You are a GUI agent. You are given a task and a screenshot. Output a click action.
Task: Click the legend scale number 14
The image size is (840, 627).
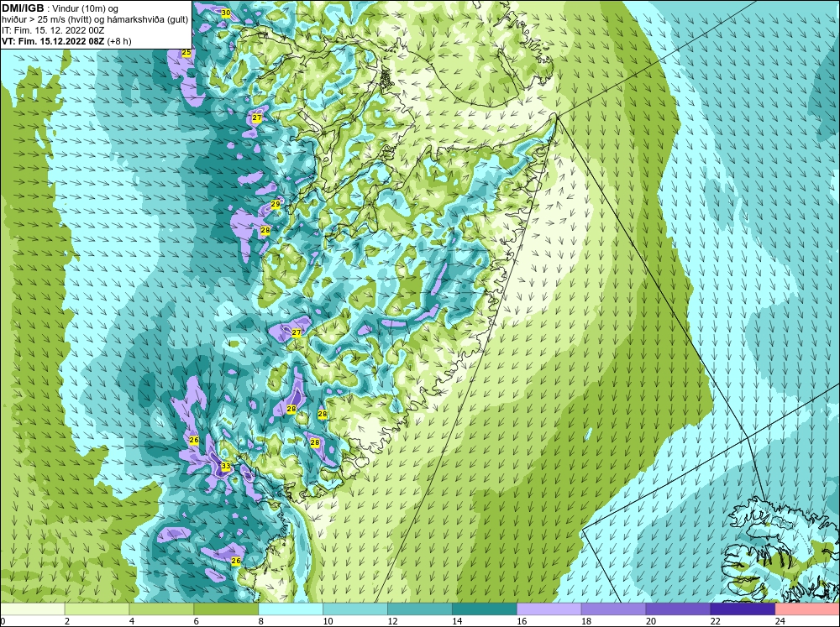[457, 621]
